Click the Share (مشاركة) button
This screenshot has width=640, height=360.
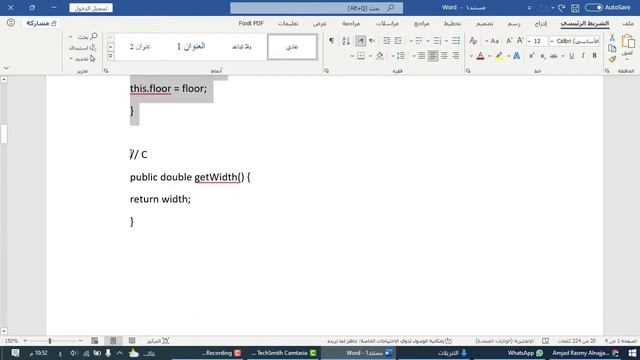point(41,24)
